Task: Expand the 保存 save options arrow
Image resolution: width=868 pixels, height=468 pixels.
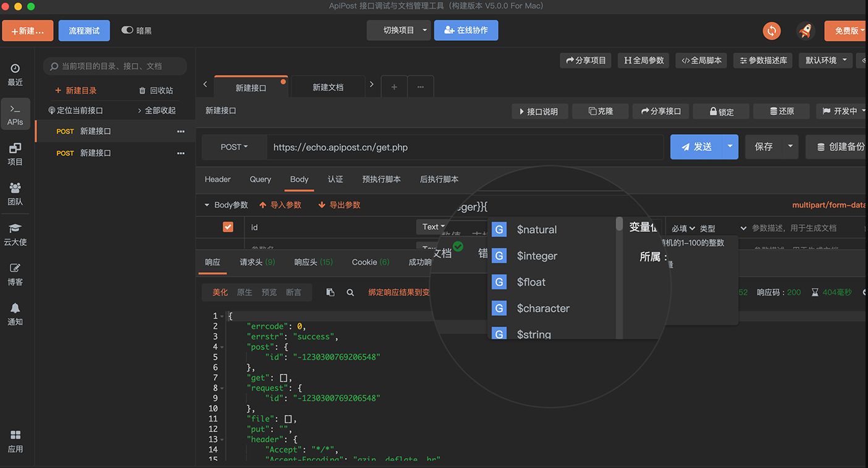Action: 790,147
